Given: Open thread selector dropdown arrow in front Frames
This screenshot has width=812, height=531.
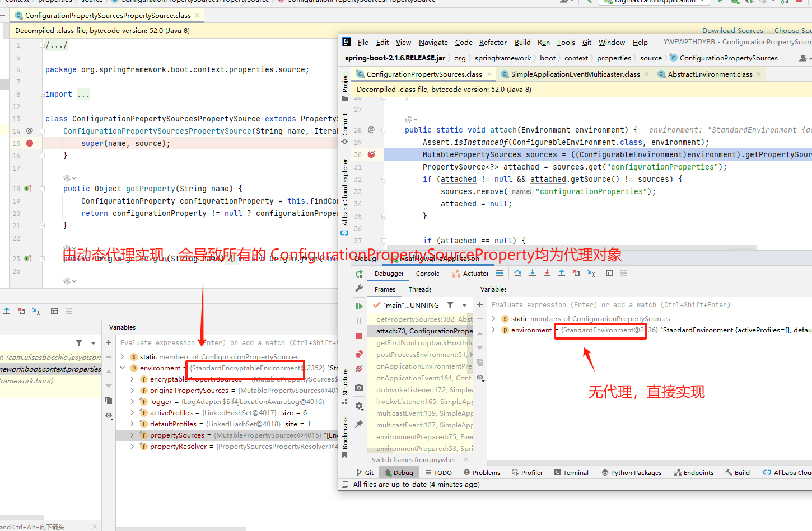Looking at the screenshot, I should (x=464, y=305).
